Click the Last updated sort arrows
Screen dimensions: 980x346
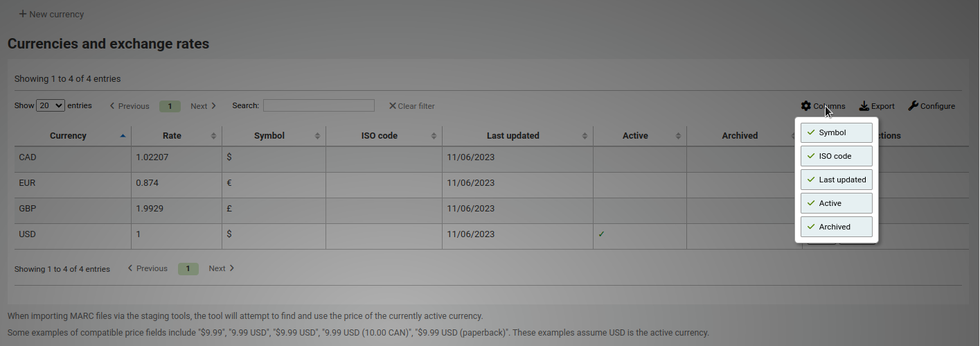585,136
